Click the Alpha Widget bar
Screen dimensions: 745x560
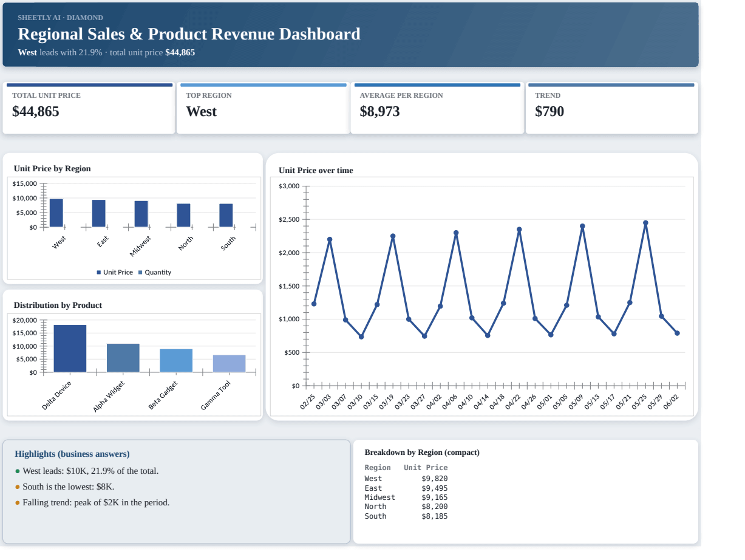click(x=123, y=358)
